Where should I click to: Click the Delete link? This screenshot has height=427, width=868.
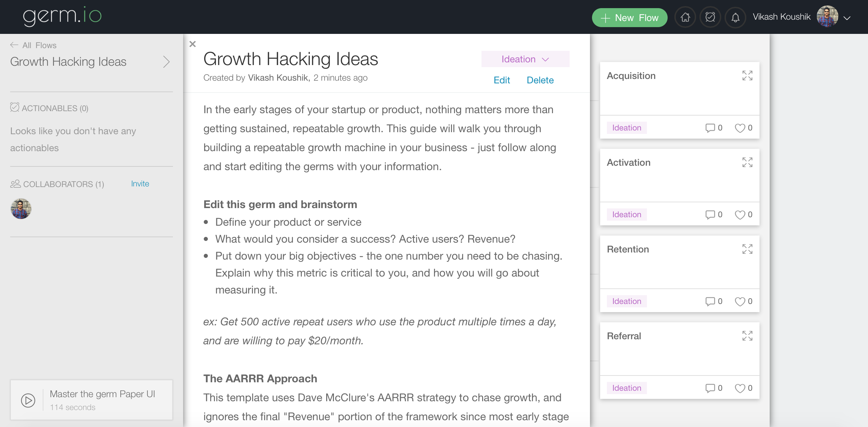point(540,80)
